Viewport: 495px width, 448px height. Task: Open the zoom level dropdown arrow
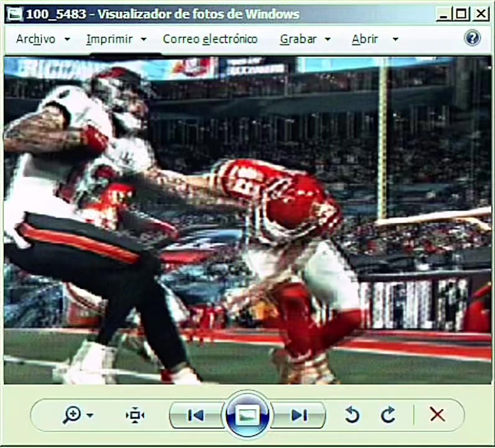[x=90, y=415]
